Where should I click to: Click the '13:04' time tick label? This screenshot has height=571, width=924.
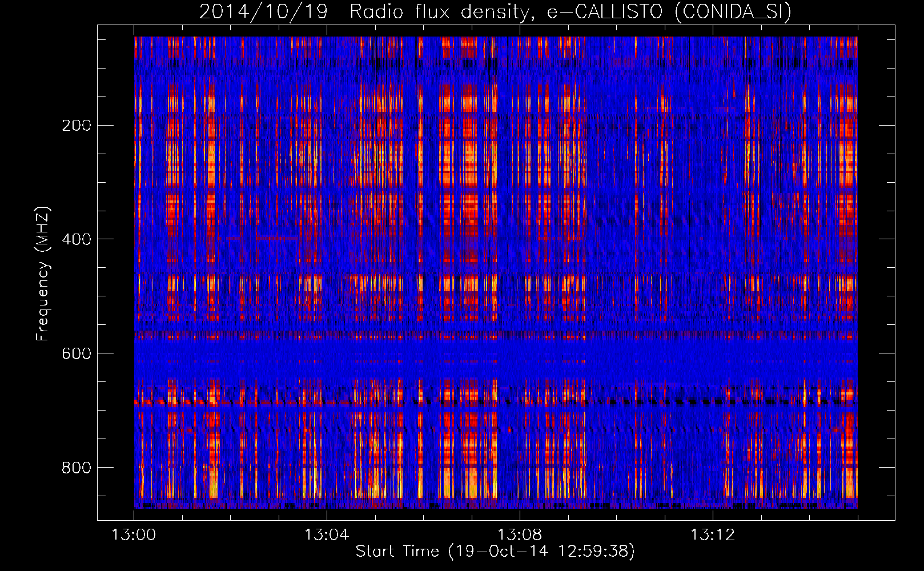[327, 535]
